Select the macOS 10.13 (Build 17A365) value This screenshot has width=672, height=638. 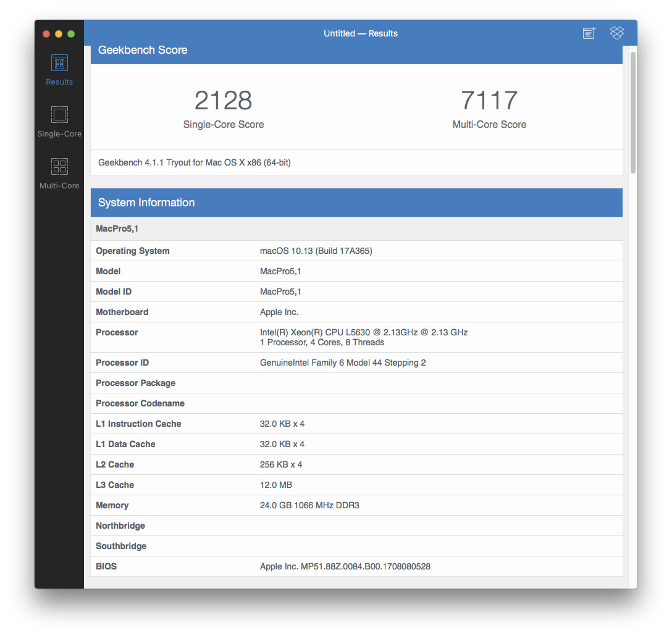point(316,251)
